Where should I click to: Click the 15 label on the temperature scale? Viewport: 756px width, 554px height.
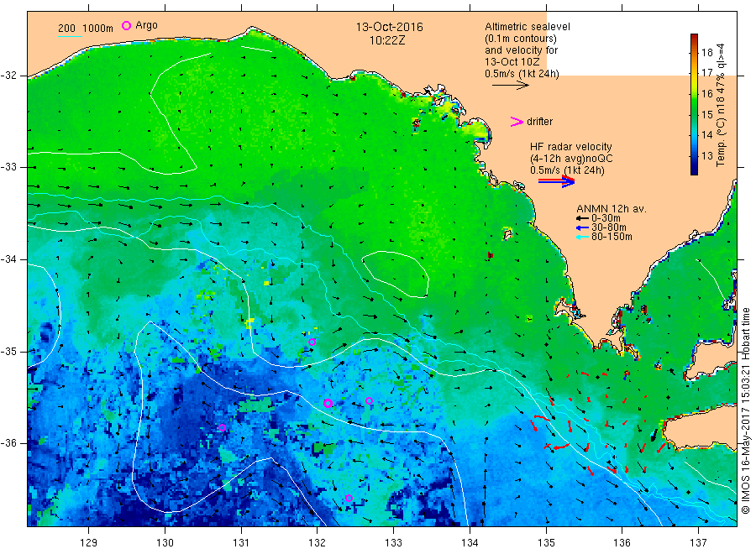tap(706, 114)
